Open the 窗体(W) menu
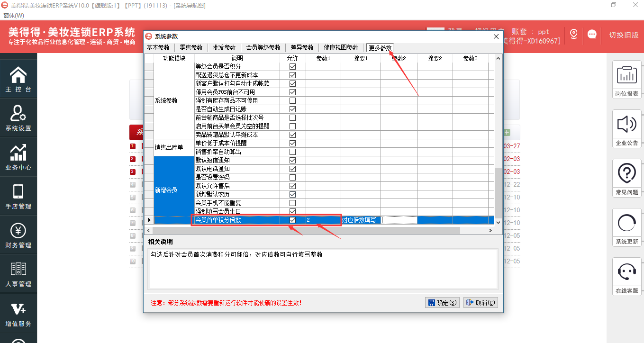This screenshot has width=644, height=343. (13, 16)
